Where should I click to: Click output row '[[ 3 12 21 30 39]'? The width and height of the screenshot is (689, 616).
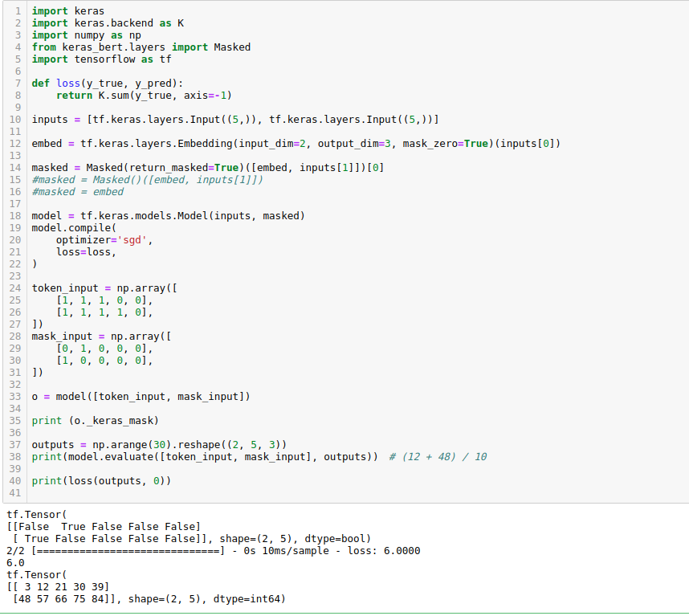(58, 586)
